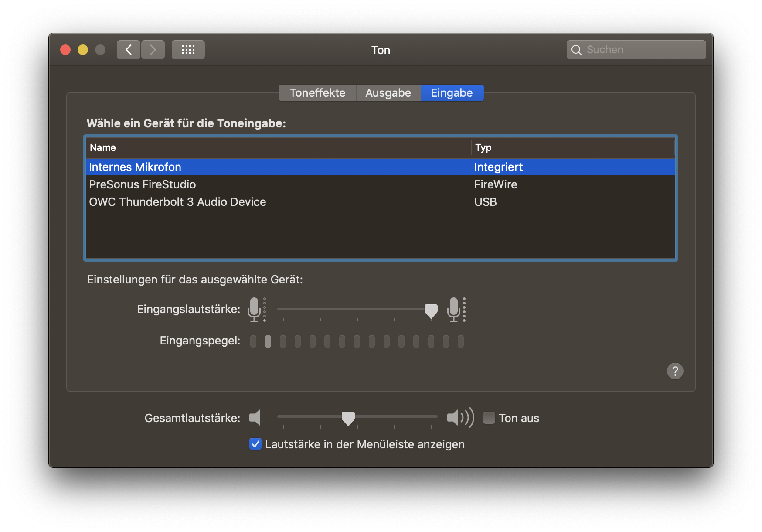Viewport: 762px width, 532px height.
Task: Click the Gesamtlautstärke slider knob
Action: pos(348,418)
